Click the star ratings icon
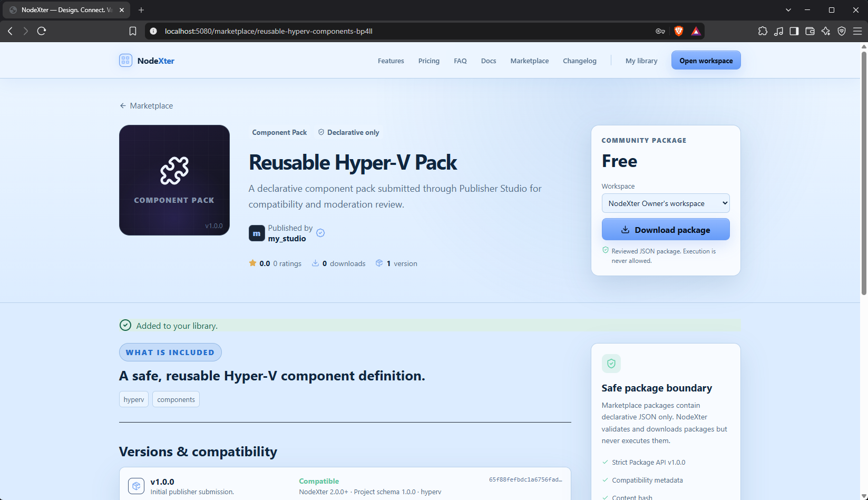The width and height of the screenshot is (868, 500). click(253, 263)
